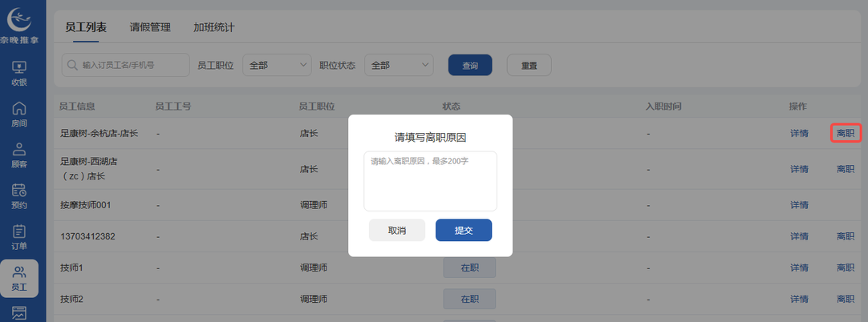Screen dimensions: 868x322
Task: Click 离职 for 足康树-西湖店（zc）店长
Action: pos(846,169)
